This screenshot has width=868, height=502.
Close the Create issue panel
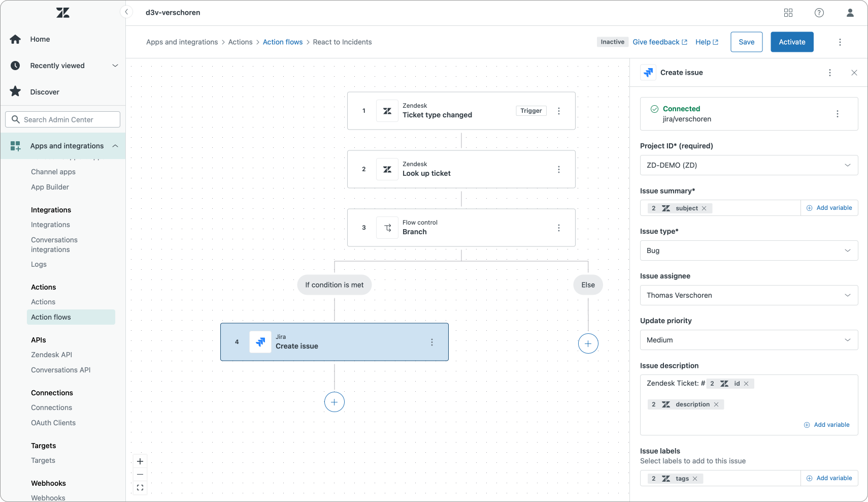(854, 73)
